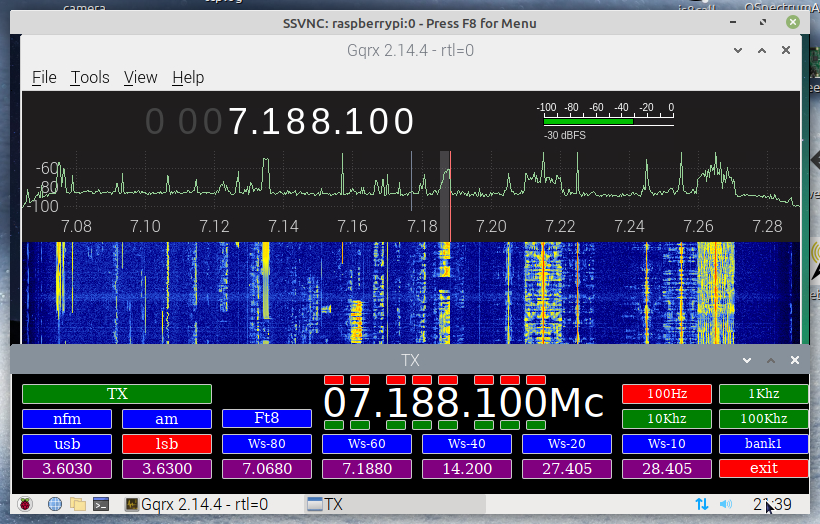Tune to the 14.200 memory frequency

(466, 469)
